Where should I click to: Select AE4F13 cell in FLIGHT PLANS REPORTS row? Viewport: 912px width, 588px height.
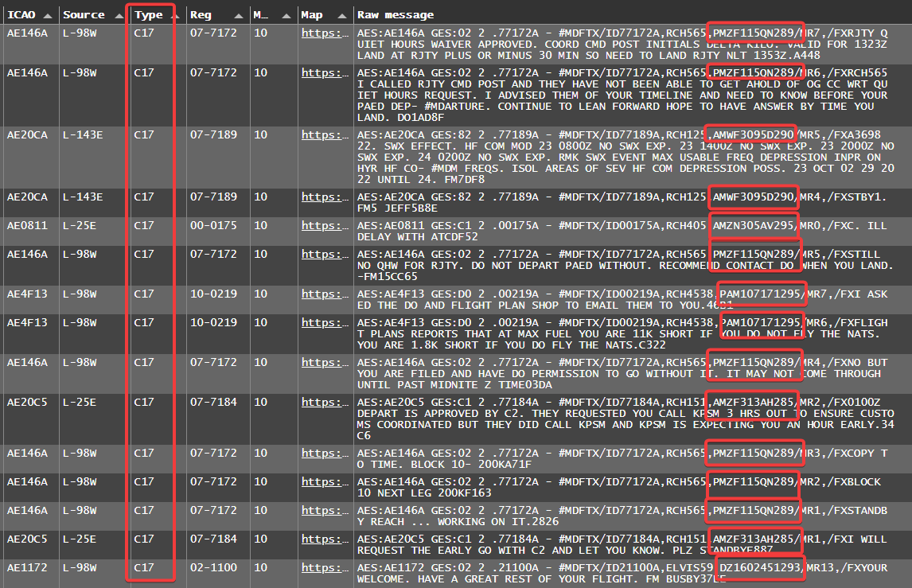27,322
